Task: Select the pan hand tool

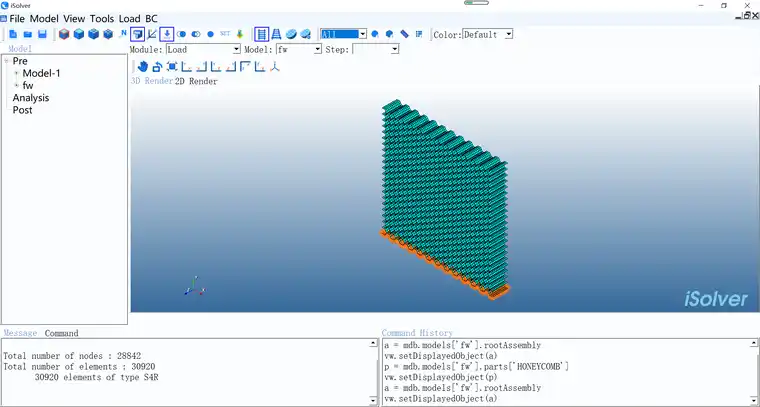Action: point(142,67)
